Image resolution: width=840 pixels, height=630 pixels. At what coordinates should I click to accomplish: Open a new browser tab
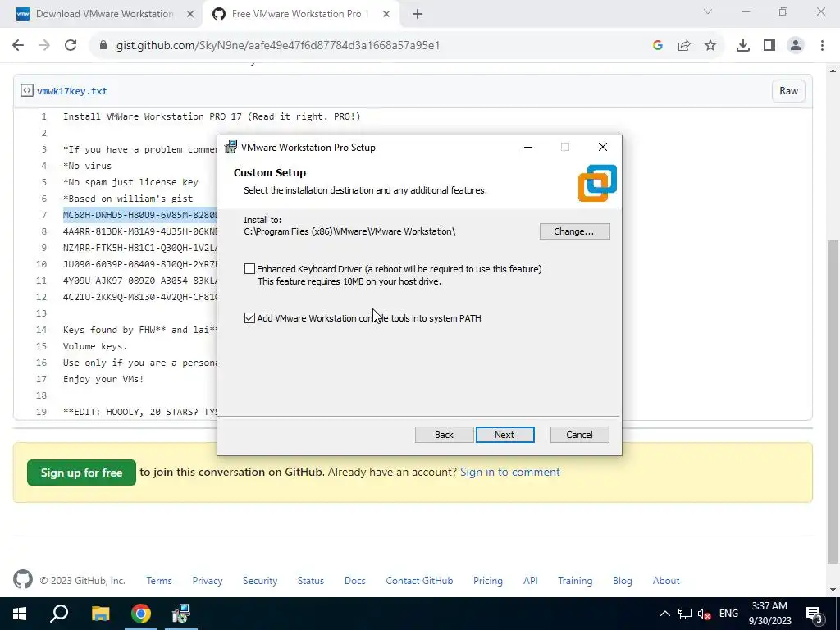point(418,15)
